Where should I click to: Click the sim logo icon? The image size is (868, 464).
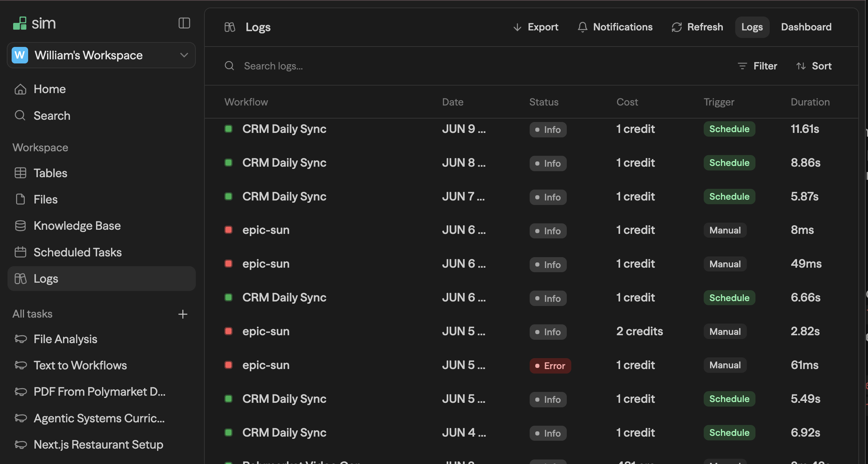coord(20,23)
